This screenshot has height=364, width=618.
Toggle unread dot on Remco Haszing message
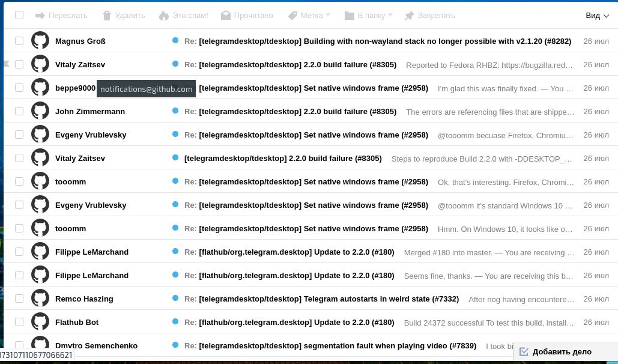pos(175,298)
